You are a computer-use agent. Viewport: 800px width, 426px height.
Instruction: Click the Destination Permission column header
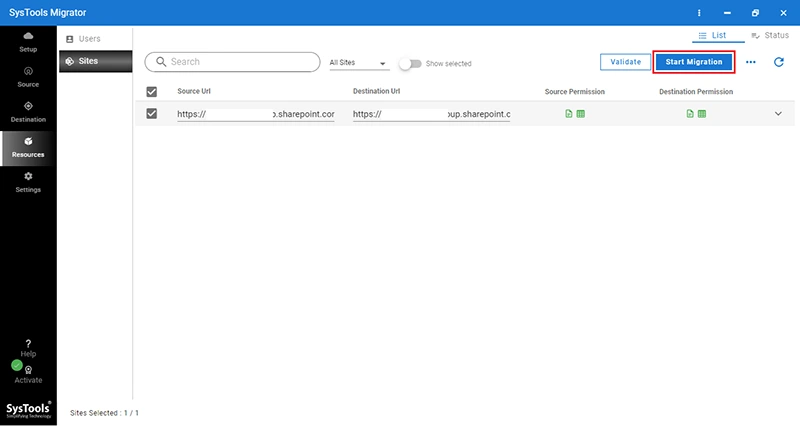coord(696,92)
